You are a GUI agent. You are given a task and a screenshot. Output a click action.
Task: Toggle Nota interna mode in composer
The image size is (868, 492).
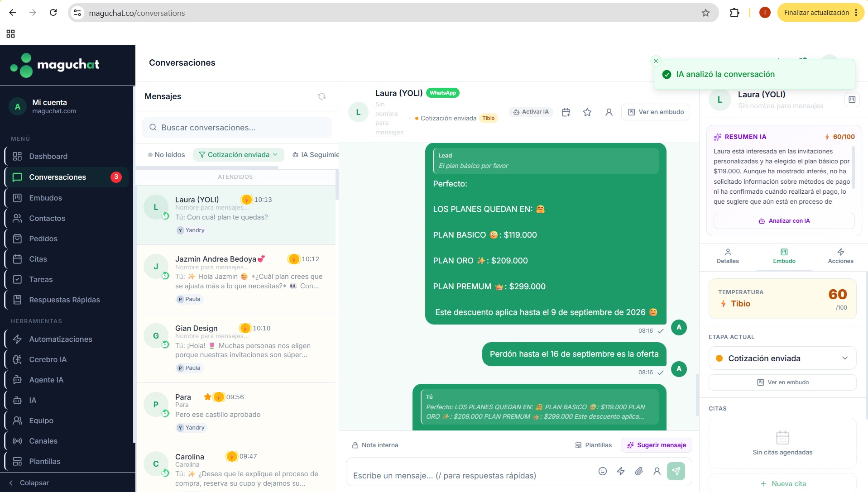click(375, 445)
